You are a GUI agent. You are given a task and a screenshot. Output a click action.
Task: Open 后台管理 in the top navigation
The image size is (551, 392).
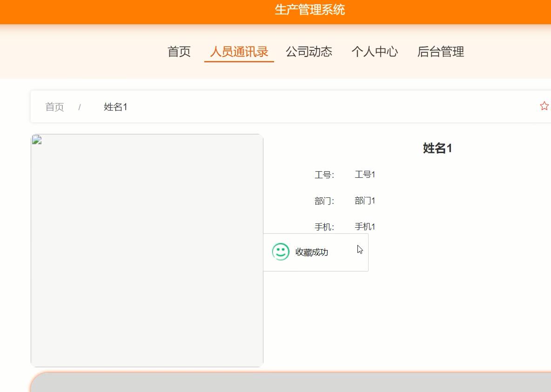point(441,52)
